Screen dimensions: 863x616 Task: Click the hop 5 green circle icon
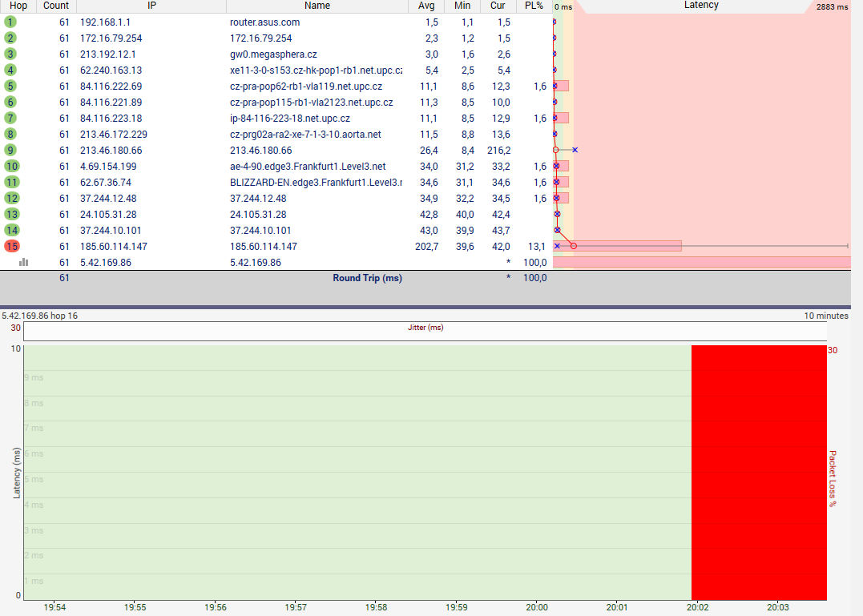click(10, 86)
